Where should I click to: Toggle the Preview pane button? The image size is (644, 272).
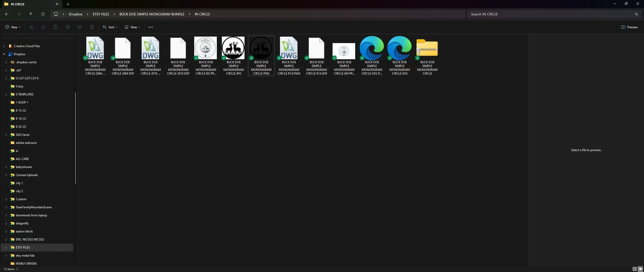coord(630,27)
